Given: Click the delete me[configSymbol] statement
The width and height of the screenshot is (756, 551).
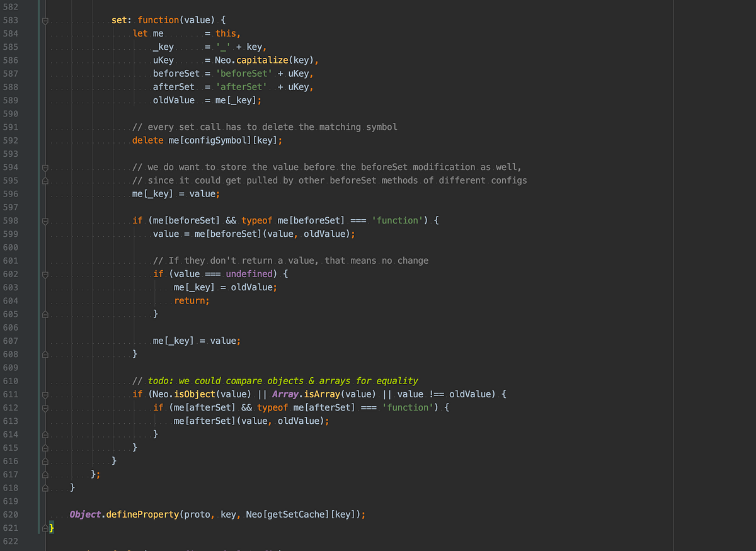Looking at the screenshot, I should [x=208, y=140].
